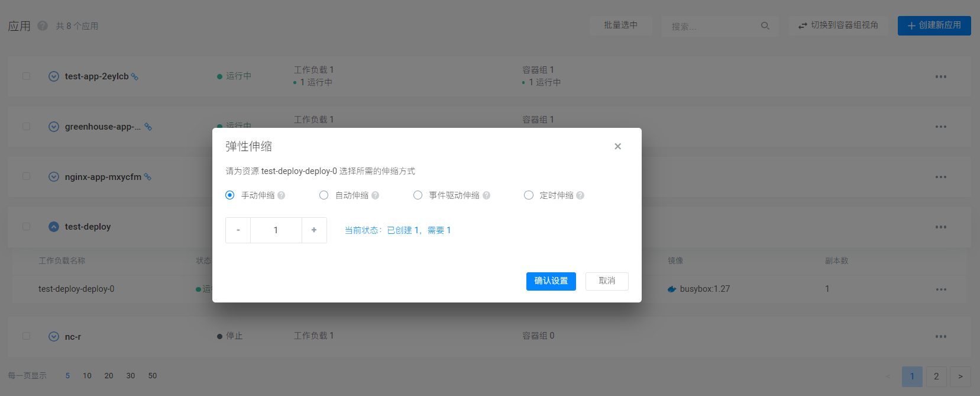Increase replica count with plus button
This screenshot has height=396, width=980.
(x=314, y=230)
